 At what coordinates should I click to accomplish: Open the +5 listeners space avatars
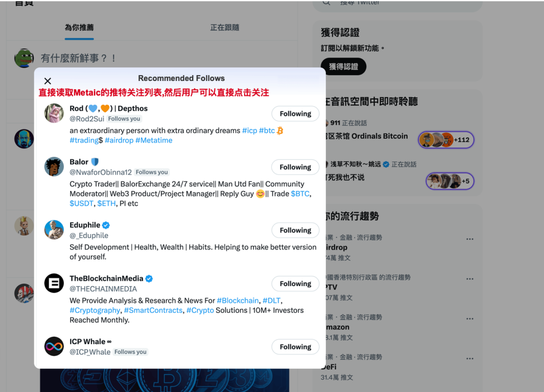pos(450,181)
